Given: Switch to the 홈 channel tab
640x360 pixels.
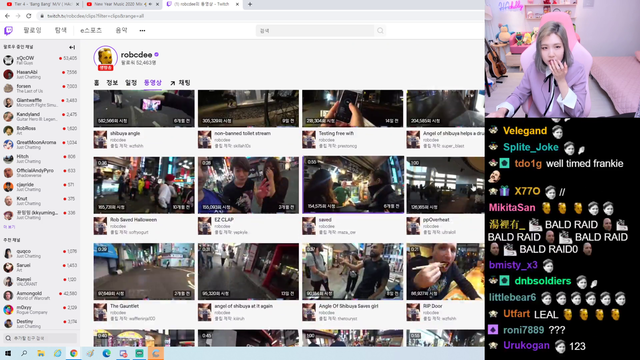Looking at the screenshot, I should click(x=97, y=83).
